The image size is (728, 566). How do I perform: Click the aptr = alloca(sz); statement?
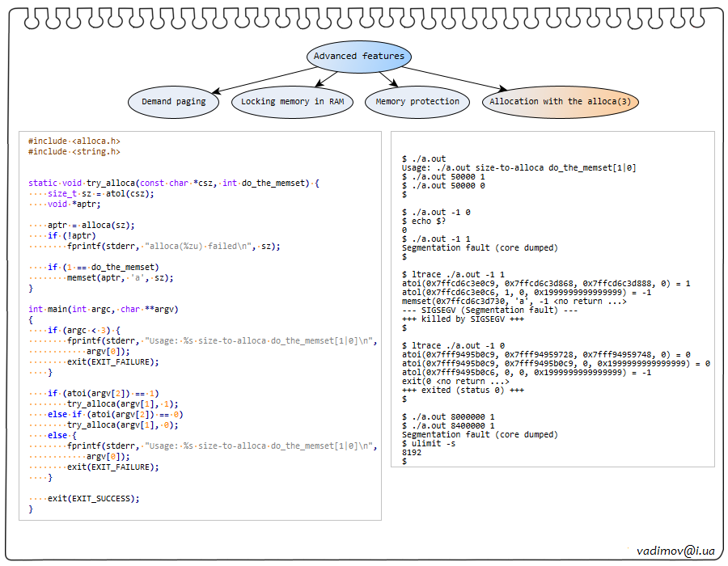pyautogui.click(x=91, y=226)
